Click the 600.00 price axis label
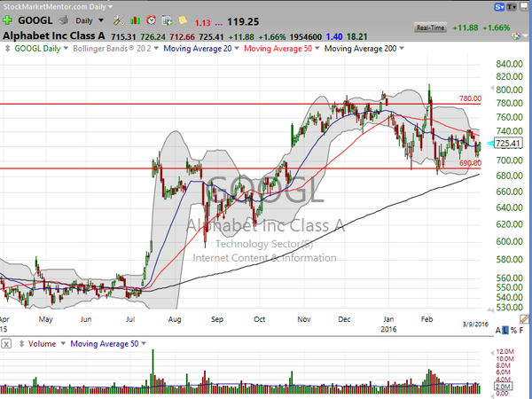The image size is (532, 399). (x=509, y=241)
